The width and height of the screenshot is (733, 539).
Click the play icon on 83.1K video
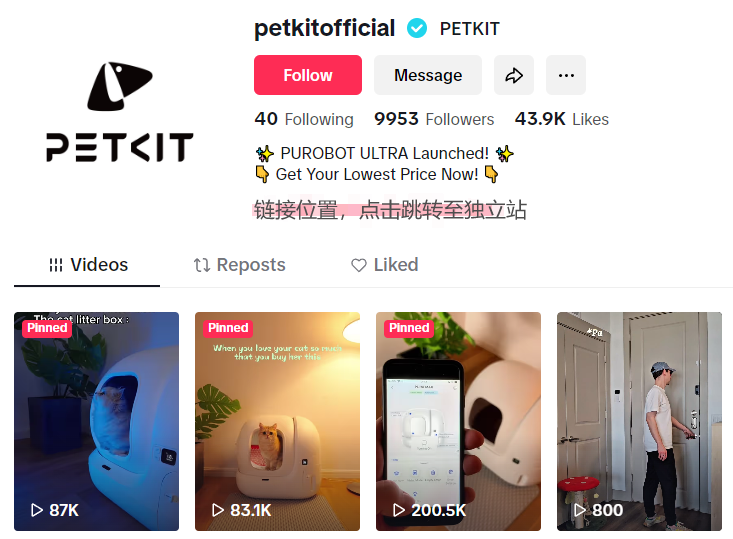tap(217, 510)
